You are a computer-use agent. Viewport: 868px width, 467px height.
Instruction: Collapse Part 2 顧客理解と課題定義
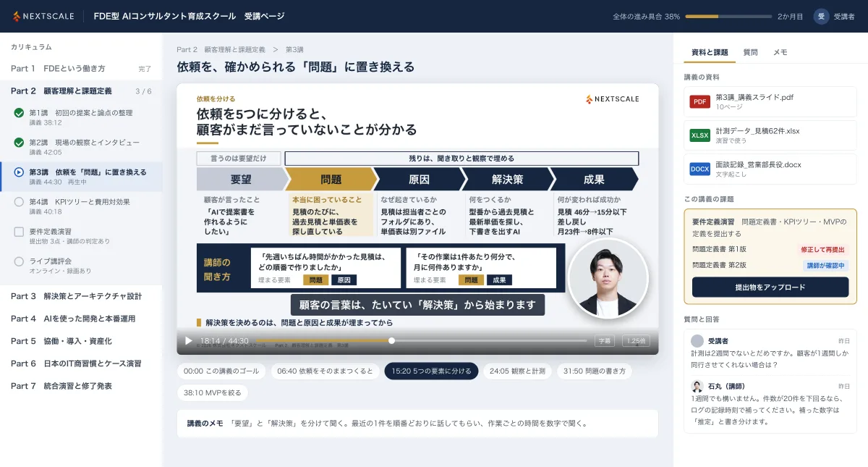click(81, 91)
